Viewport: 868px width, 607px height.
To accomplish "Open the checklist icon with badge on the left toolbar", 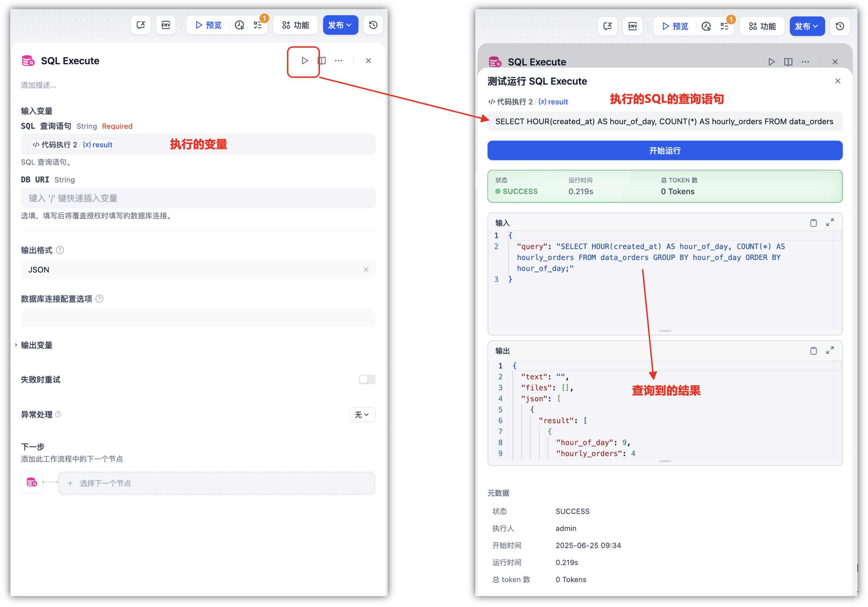I will 258,25.
